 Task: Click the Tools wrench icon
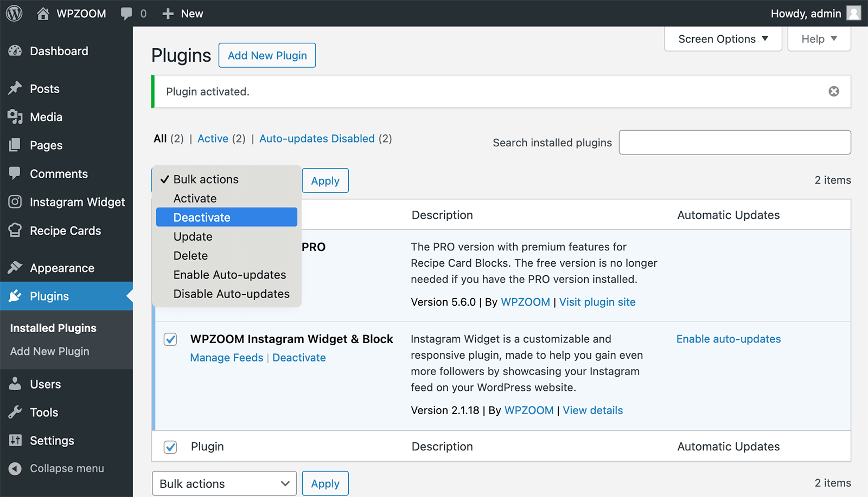pyautogui.click(x=15, y=412)
